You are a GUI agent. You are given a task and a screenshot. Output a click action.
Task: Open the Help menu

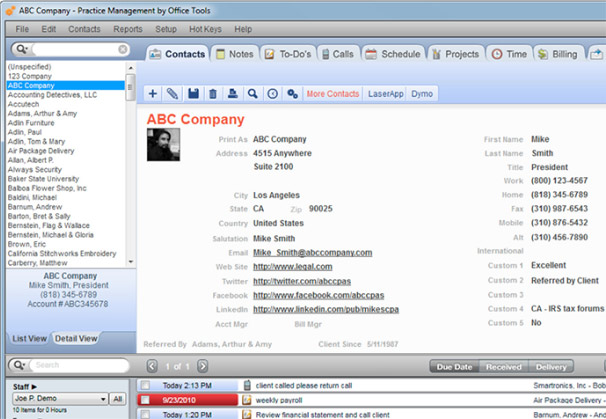coord(243,29)
